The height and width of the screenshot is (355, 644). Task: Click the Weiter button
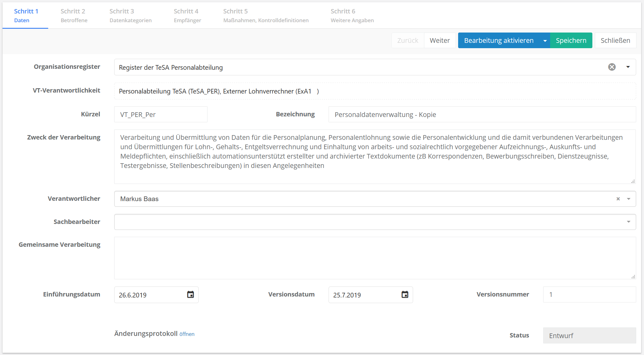point(440,41)
